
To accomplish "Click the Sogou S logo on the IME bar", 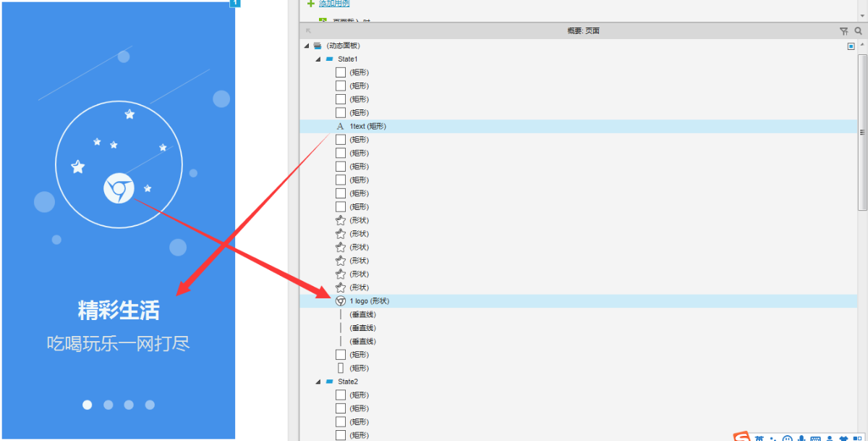I will (741, 437).
